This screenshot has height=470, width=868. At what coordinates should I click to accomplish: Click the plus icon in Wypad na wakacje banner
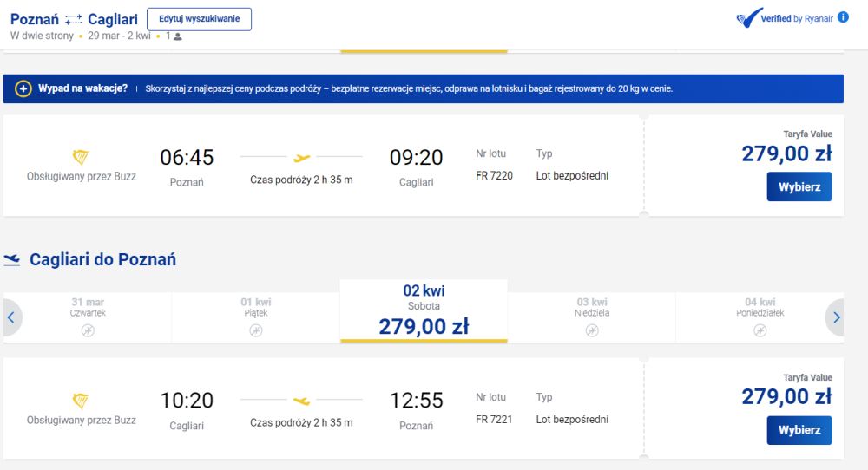[x=23, y=88]
